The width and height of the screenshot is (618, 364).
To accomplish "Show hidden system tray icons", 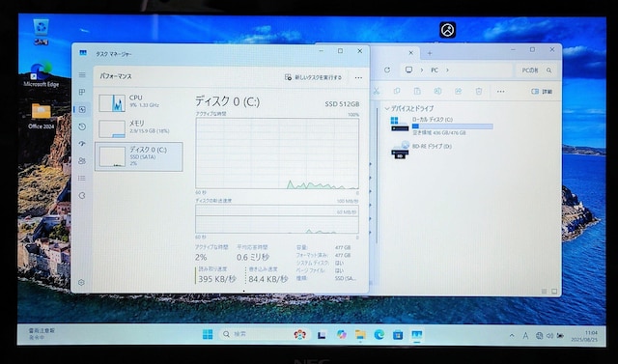I will [512, 336].
